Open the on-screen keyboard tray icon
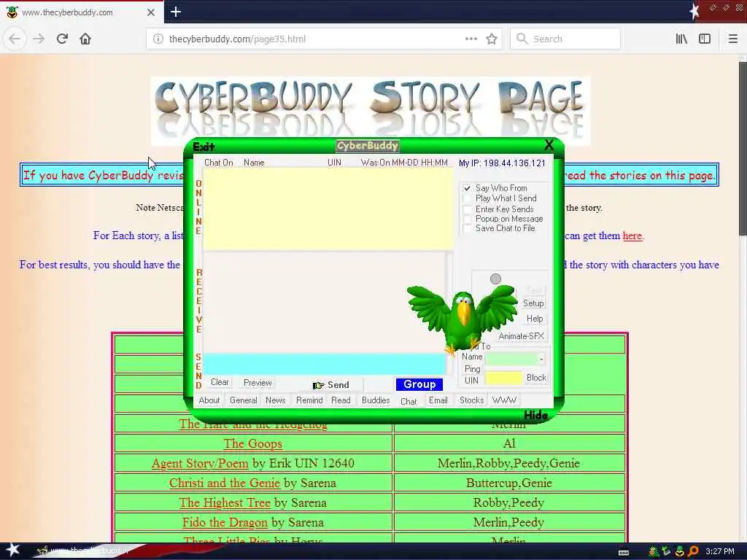The height and width of the screenshot is (560, 747). coord(623,553)
